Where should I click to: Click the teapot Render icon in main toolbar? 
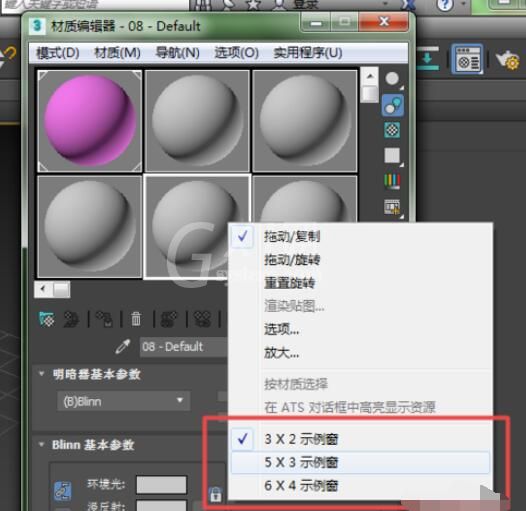coord(508,60)
